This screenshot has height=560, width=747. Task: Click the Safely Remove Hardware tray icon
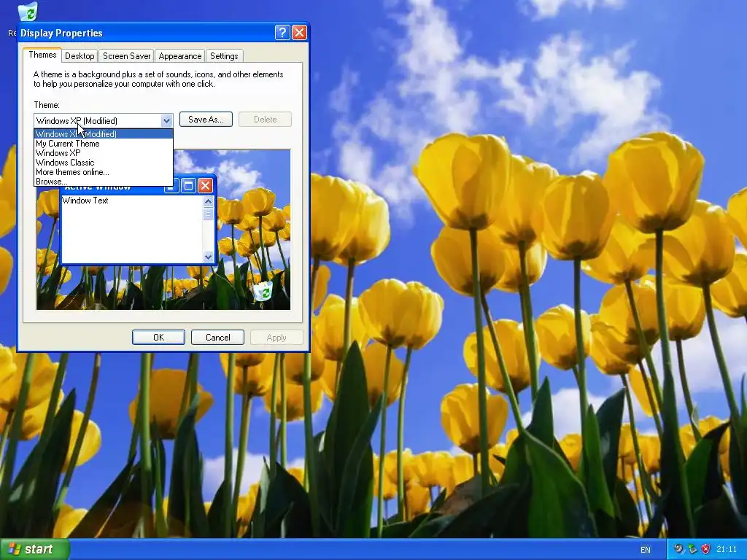[692, 549]
